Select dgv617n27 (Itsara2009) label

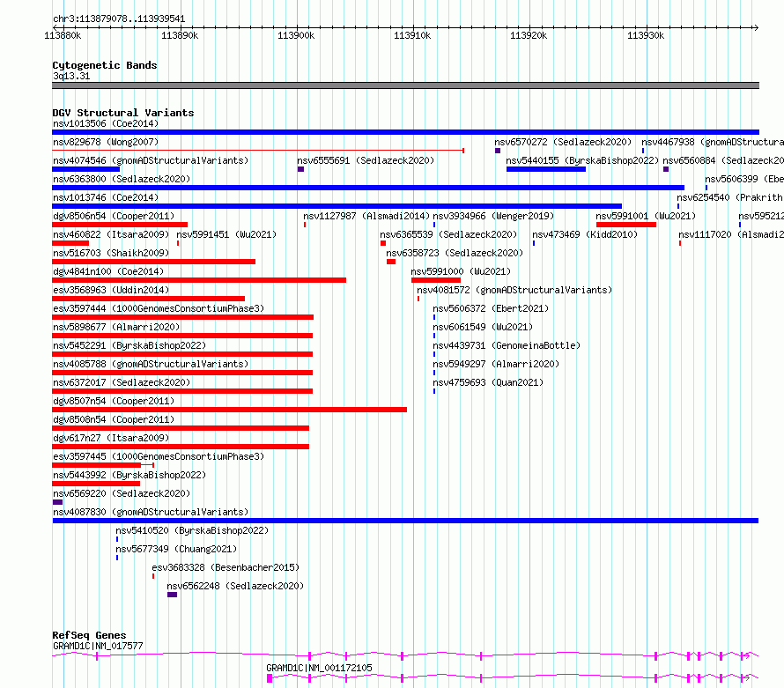(x=111, y=438)
